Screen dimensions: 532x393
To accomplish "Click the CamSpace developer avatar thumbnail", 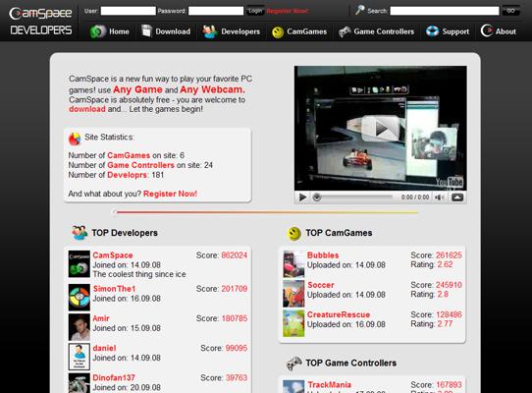I will (x=80, y=264).
